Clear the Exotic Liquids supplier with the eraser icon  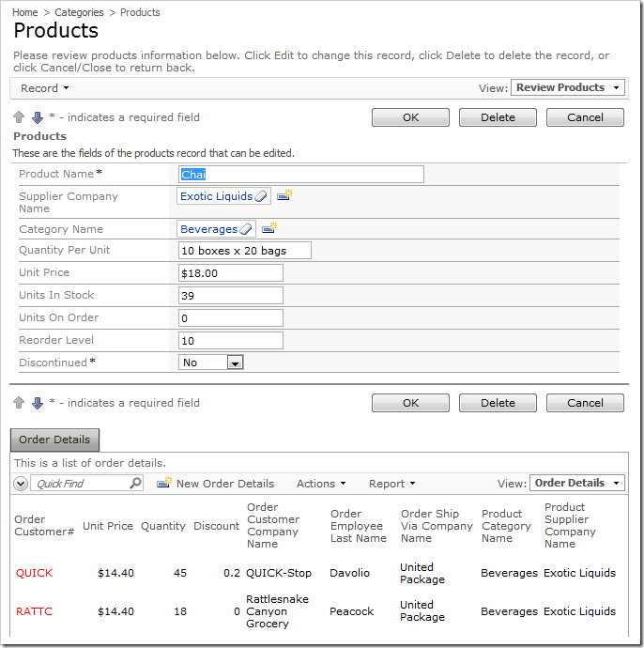(x=262, y=196)
